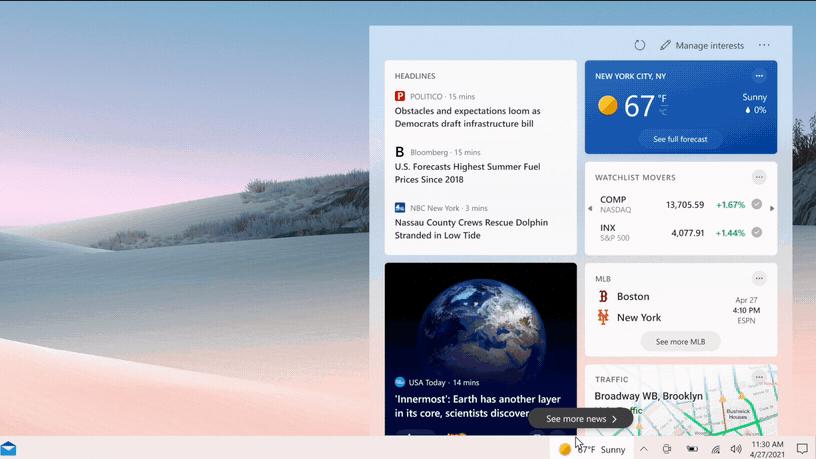Click the 67 temperature reading
The height and width of the screenshot is (459, 816).
pyautogui.click(x=639, y=106)
